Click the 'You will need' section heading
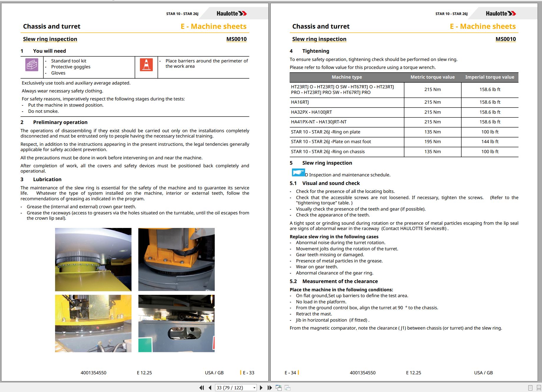Image resolution: width=542 pixels, height=392 pixels. tap(49, 51)
